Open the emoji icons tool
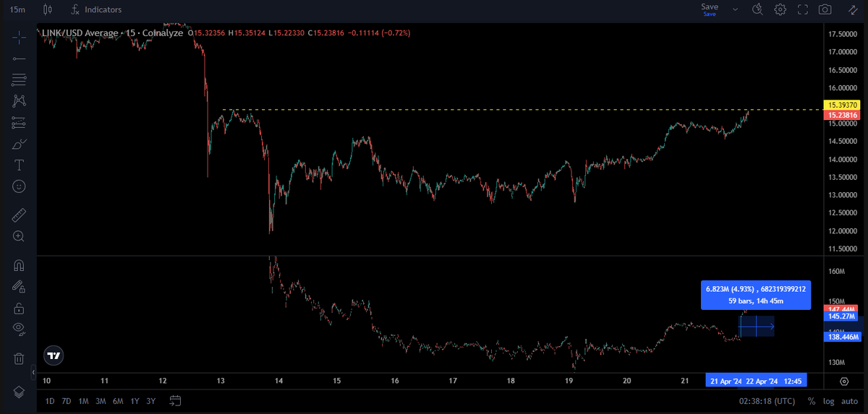The width and height of the screenshot is (868, 414). tap(19, 186)
